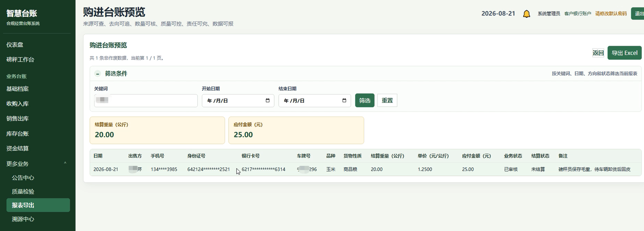Export report with 导出 Excel
644x231 pixels.
coord(624,53)
